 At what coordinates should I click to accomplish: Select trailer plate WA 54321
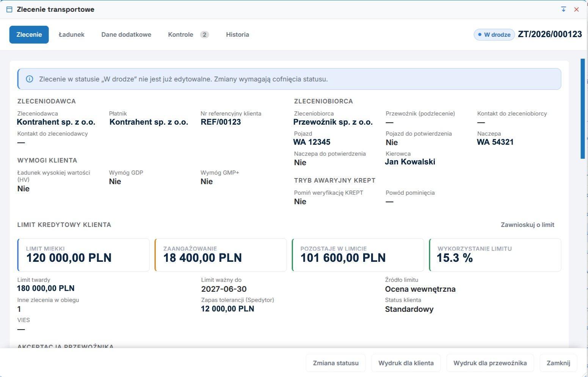[495, 142]
